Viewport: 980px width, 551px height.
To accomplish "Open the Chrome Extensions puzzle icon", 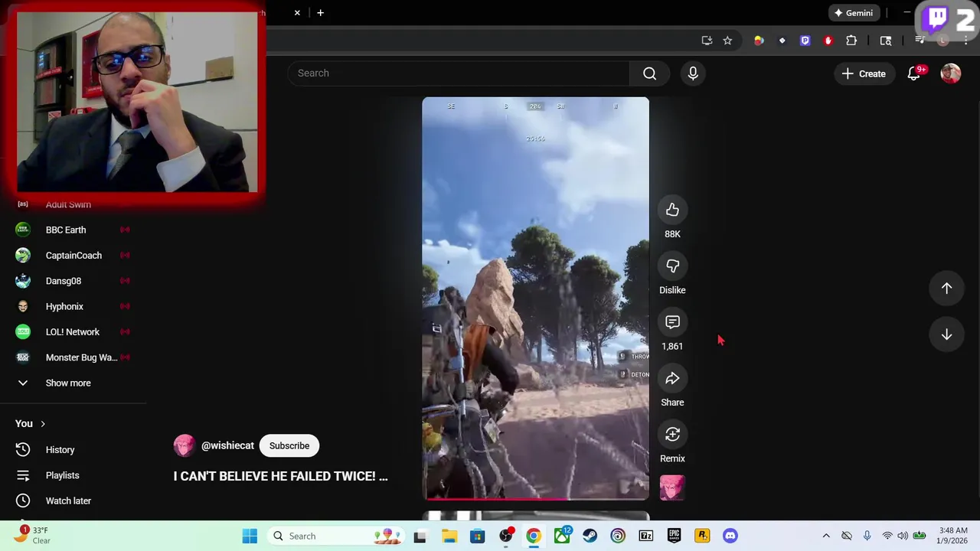I will point(851,41).
